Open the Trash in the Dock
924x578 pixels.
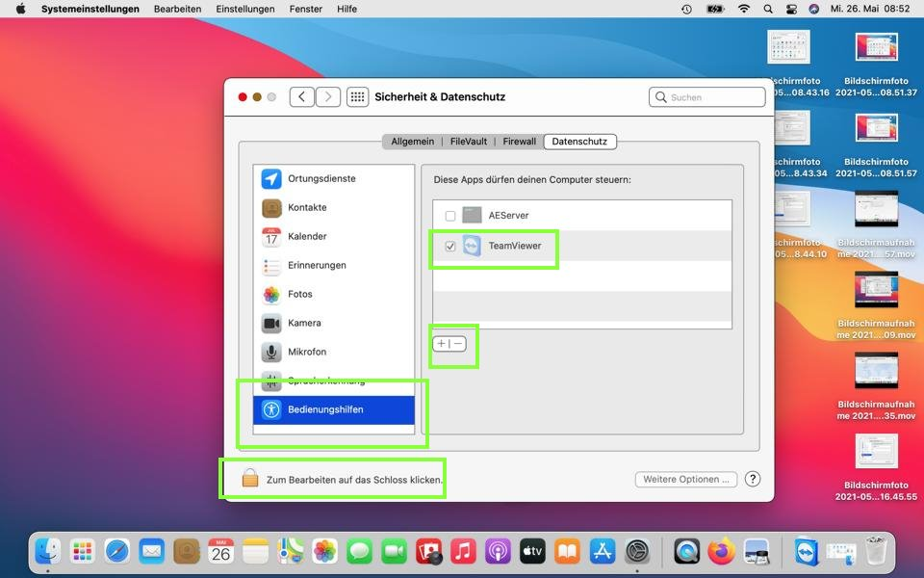876,551
